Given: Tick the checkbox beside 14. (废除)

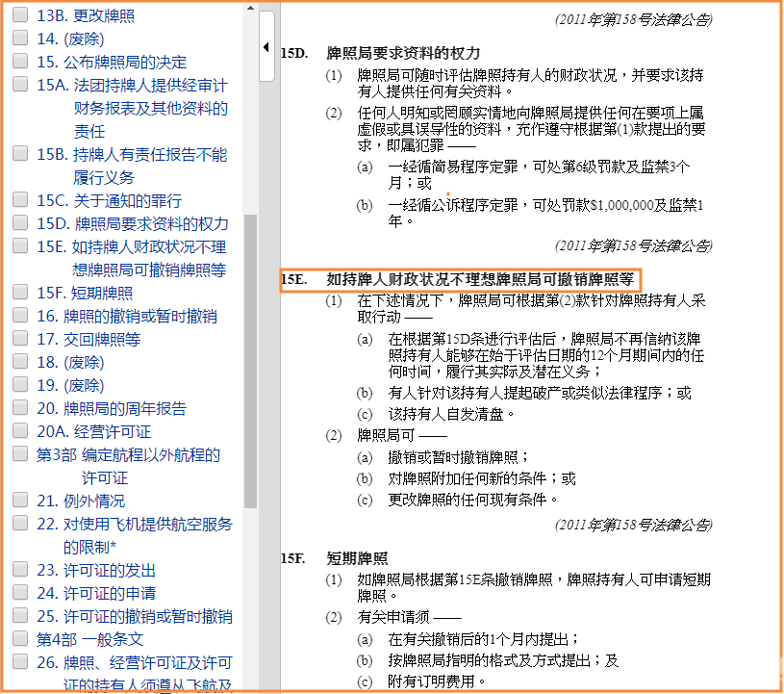Looking at the screenshot, I should [x=20, y=38].
